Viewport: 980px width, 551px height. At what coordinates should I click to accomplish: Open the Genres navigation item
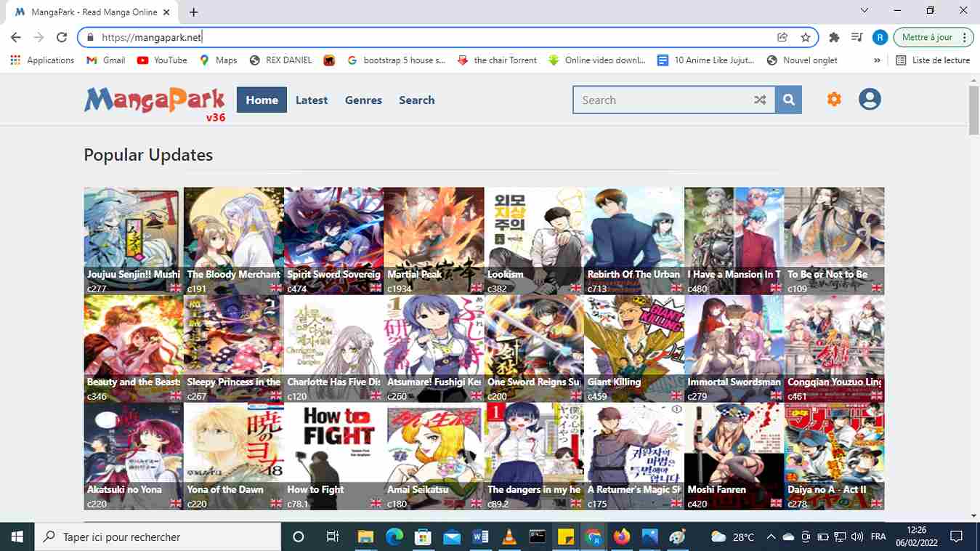363,100
